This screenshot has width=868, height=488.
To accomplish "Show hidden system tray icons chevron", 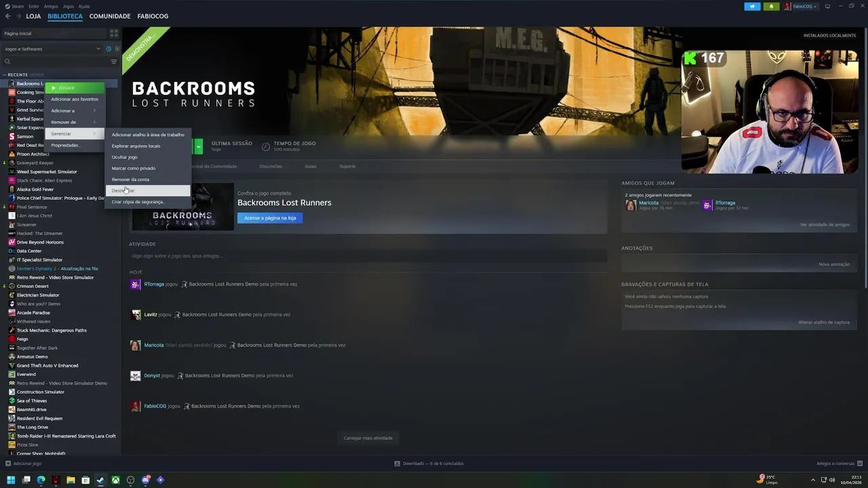I will (812, 480).
